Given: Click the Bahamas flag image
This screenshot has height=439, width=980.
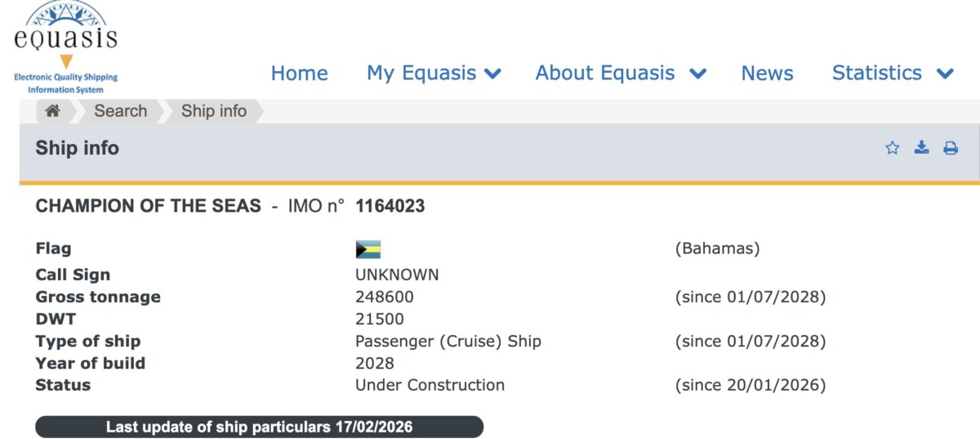Looking at the screenshot, I should (x=368, y=249).
